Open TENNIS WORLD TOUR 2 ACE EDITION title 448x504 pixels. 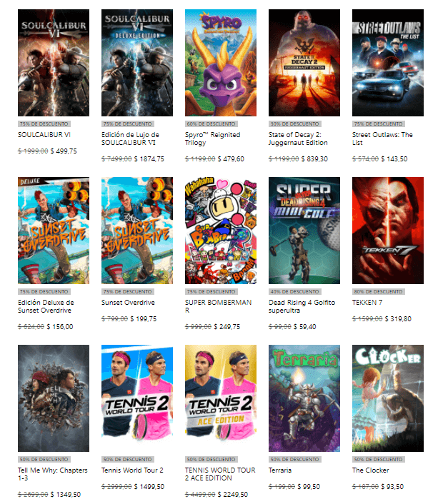coord(220,474)
